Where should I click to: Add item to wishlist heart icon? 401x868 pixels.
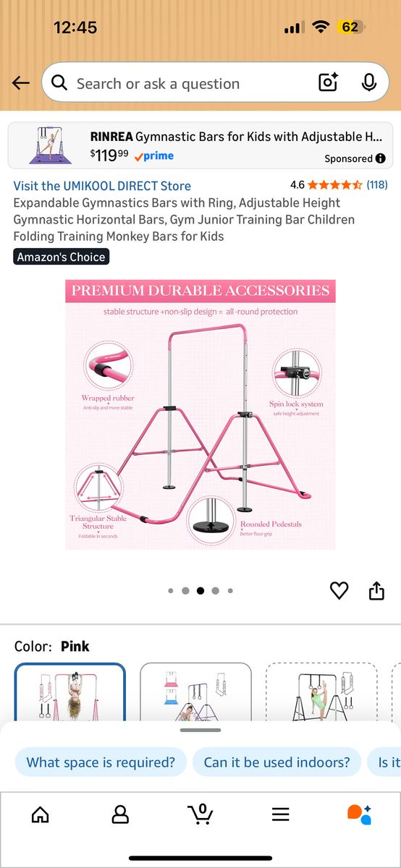click(339, 591)
